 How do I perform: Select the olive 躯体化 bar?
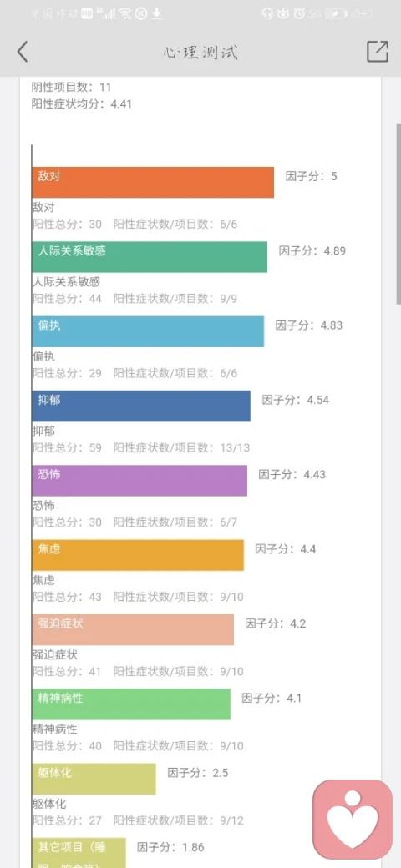(x=94, y=779)
